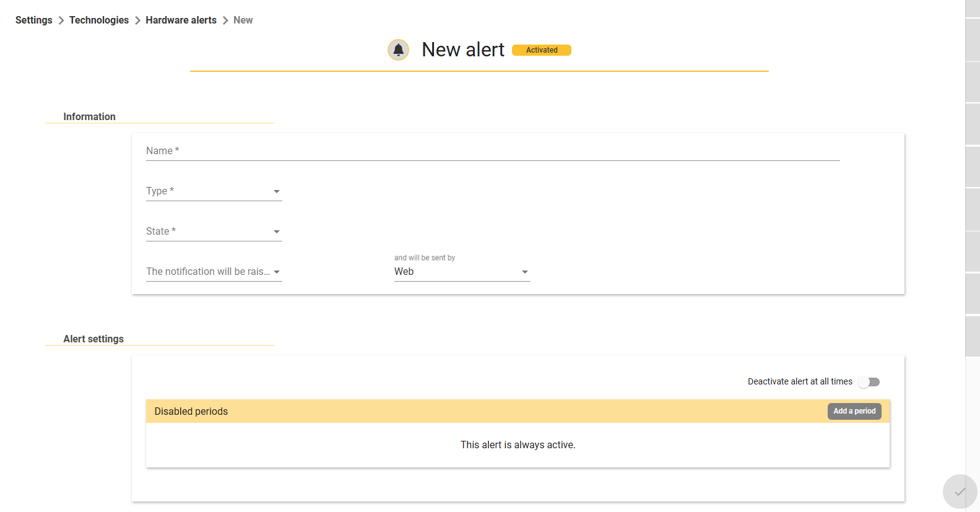Click the chevron after Technologies breadcrumb
Image resolution: width=980 pixels, height=512 pixels.
pyautogui.click(x=137, y=20)
